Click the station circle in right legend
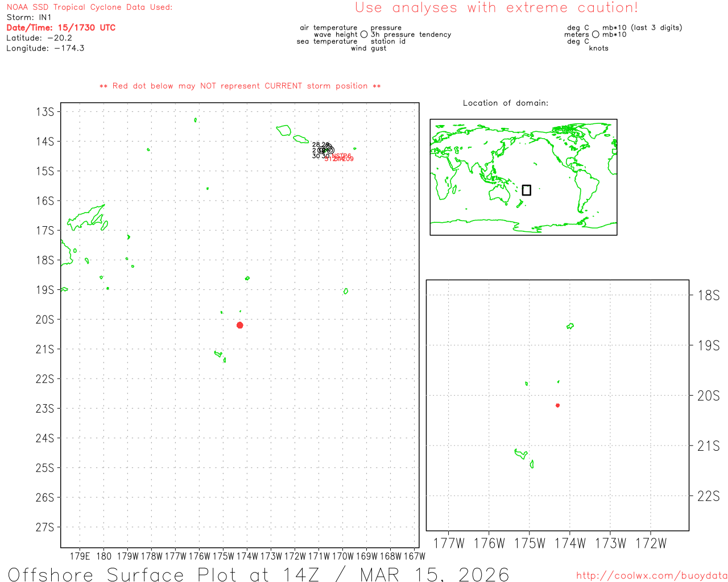728x582 pixels. pos(595,35)
